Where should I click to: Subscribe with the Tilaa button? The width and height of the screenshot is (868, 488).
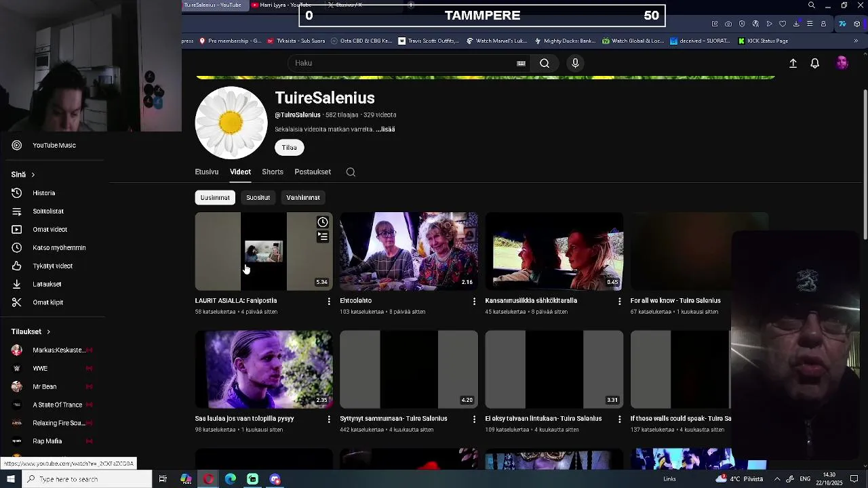pyautogui.click(x=290, y=148)
